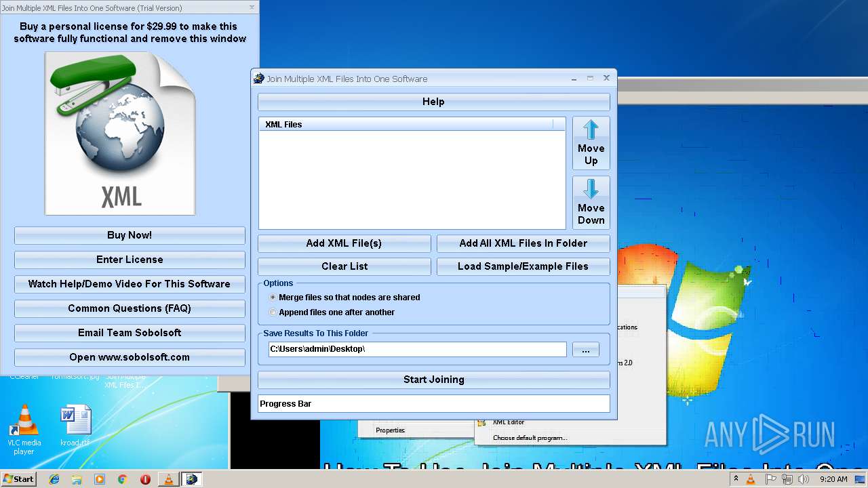Viewport: 868px width, 488px height.
Task: Click the taskbar clock showing 9:20 AM
Action: pyautogui.click(x=833, y=479)
